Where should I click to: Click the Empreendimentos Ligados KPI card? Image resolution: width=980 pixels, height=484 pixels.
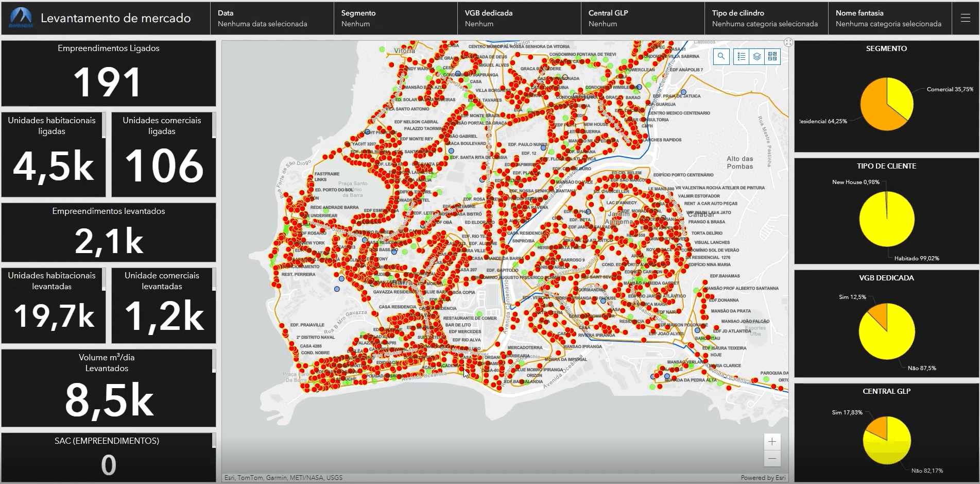108,74
